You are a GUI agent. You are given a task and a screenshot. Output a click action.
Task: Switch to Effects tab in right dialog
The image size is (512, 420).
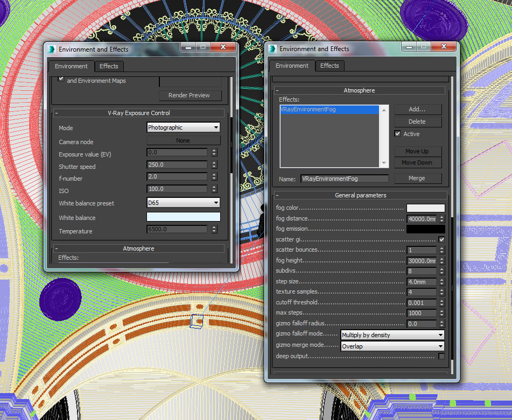[x=329, y=66]
